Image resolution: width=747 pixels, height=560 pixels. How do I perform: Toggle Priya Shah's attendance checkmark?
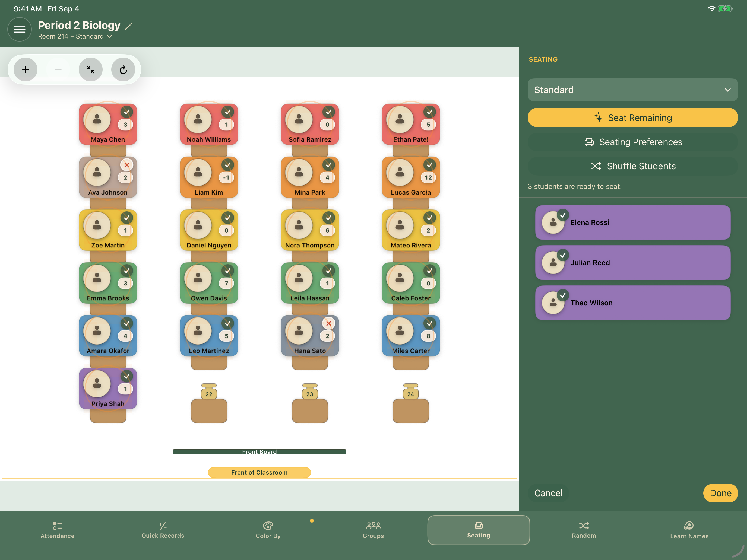click(127, 376)
